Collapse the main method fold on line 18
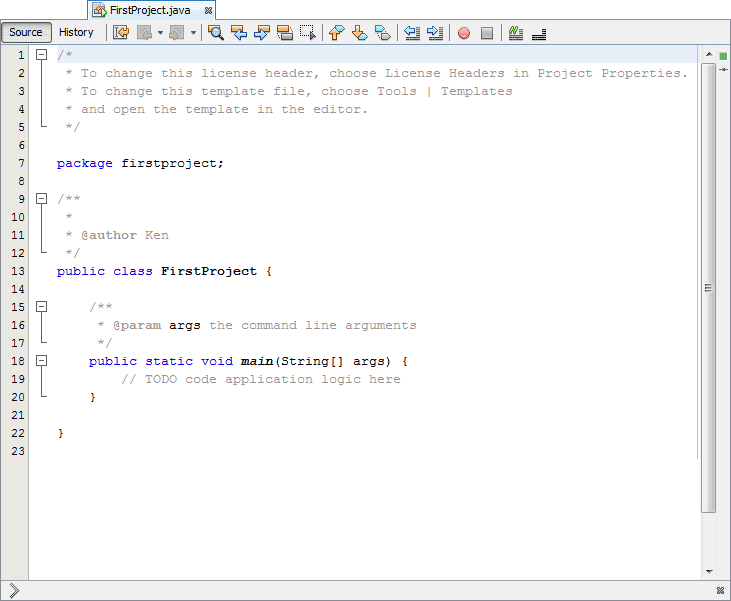Image resolution: width=731 pixels, height=601 pixels. 41,360
